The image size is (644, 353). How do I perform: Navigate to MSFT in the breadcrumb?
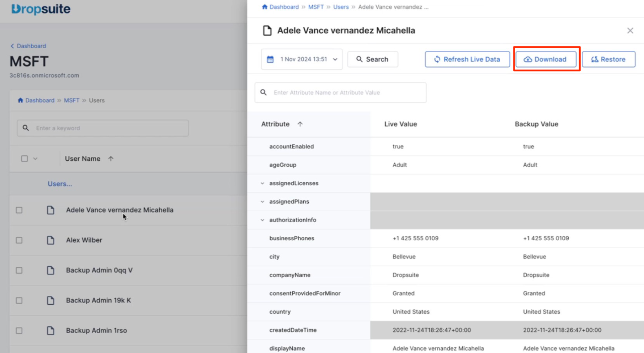(x=315, y=7)
